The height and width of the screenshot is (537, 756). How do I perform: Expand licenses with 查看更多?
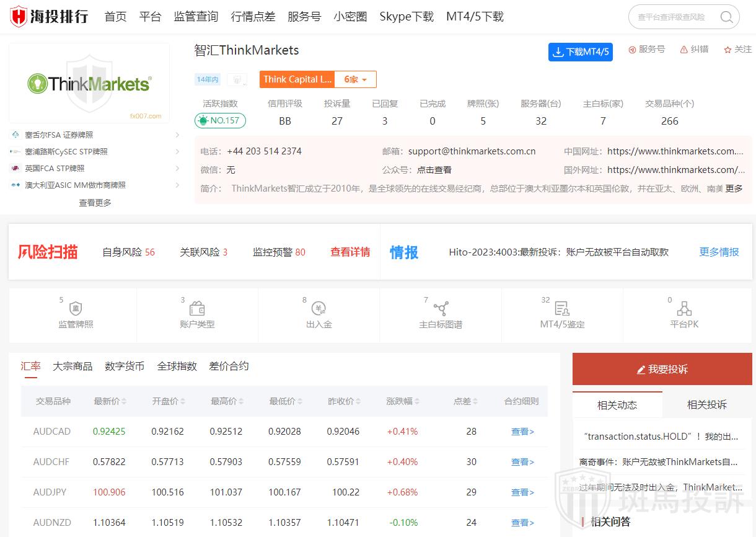pos(94,202)
